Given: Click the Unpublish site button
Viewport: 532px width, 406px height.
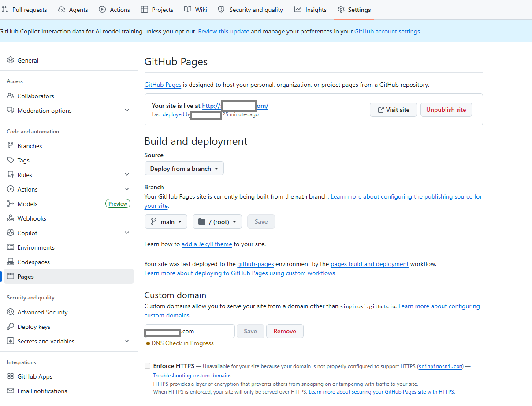Looking at the screenshot, I should tap(446, 110).
